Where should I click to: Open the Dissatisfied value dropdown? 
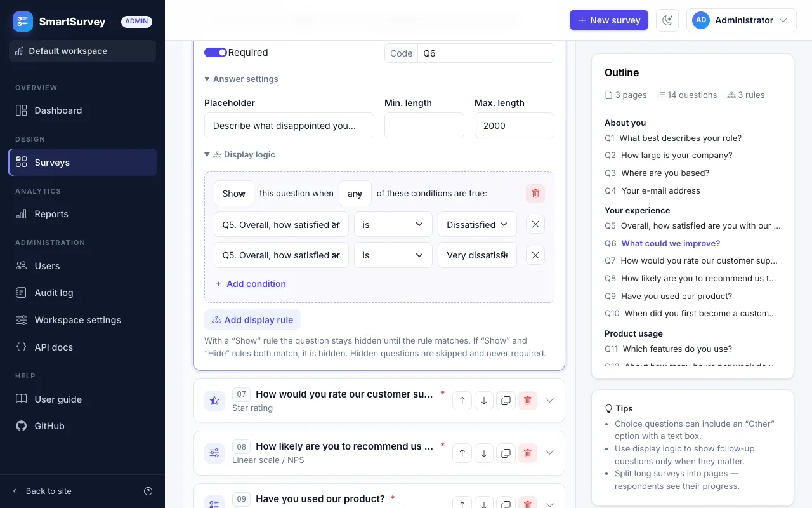477,224
